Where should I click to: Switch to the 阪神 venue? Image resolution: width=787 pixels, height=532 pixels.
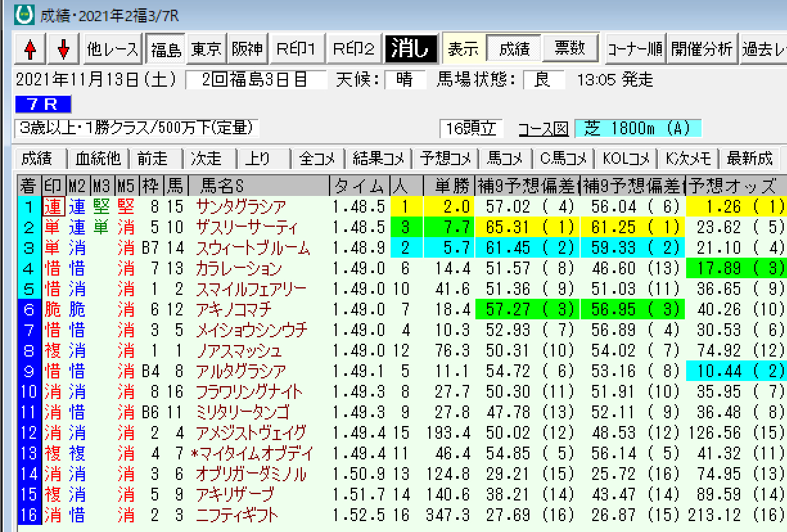click(x=247, y=48)
